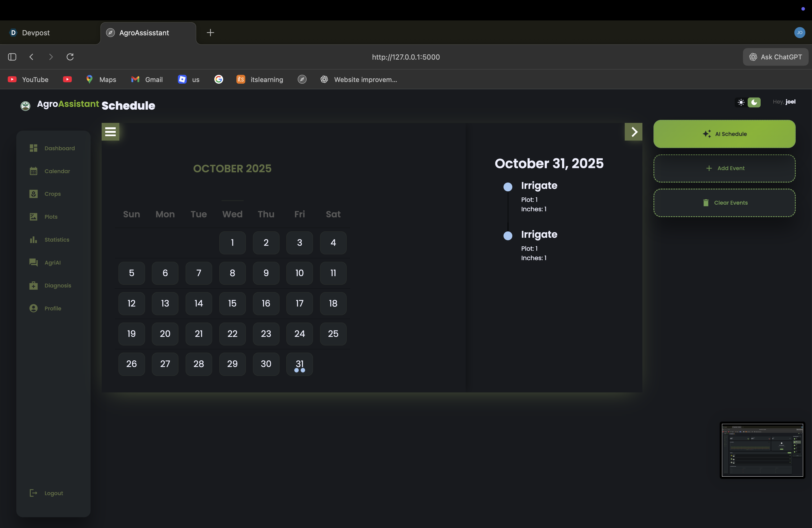This screenshot has height=528, width=812.
Task: Click the Logout icon
Action: [x=33, y=493]
